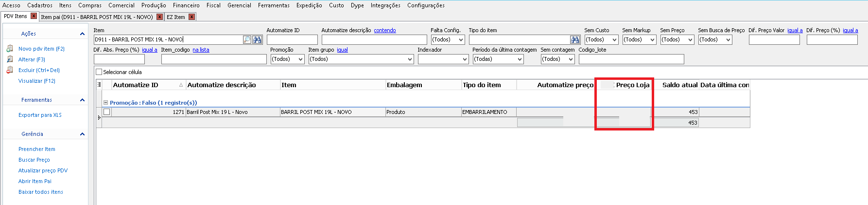Image resolution: width=868 pixels, height=205 pixels.
Task: Click the Excluir (Ctrl+Del) icon
Action: click(x=10, y=70)
